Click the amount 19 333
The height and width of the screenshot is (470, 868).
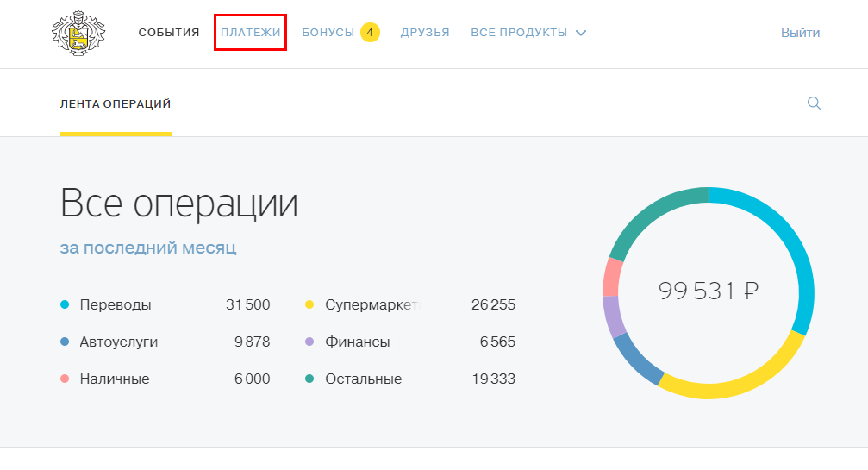(493, 379)
